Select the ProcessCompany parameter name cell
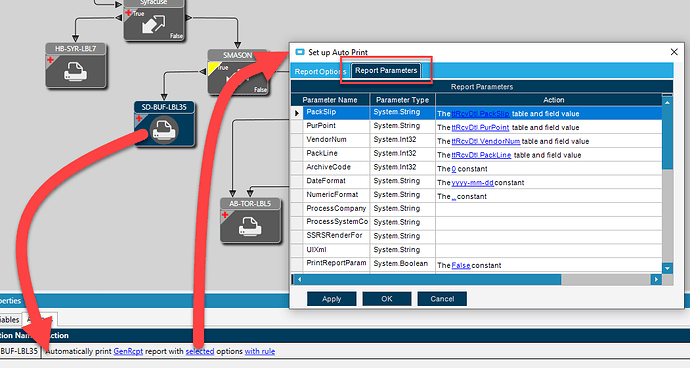The width and height of the screenshot is (690, 368). (x=336, y=209)
